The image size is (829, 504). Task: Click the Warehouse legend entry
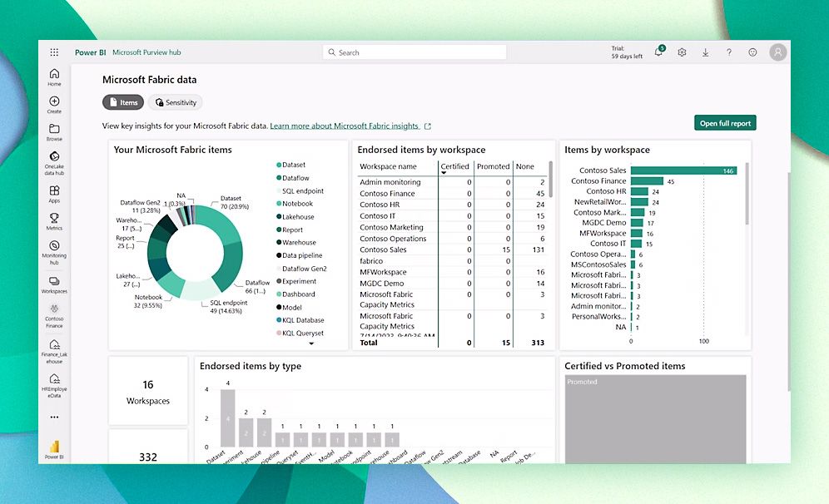(296, 243)
